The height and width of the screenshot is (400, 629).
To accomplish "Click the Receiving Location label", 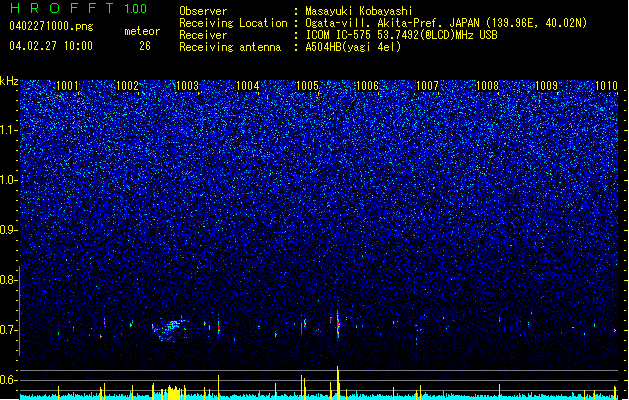I will point(233,23).
